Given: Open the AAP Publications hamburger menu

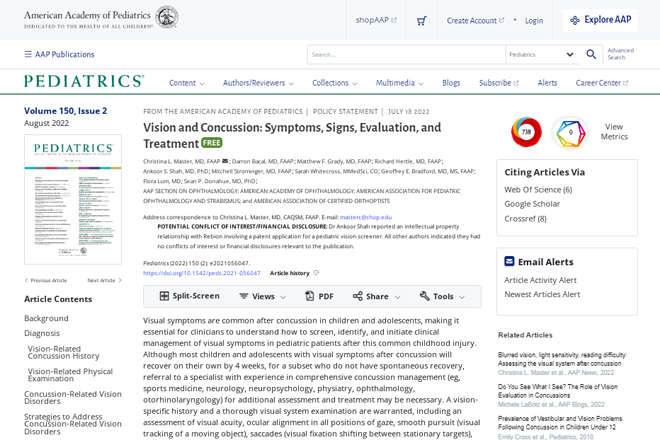Looking at the screenshot, I should pyautogui.click(x=59, y=54).
